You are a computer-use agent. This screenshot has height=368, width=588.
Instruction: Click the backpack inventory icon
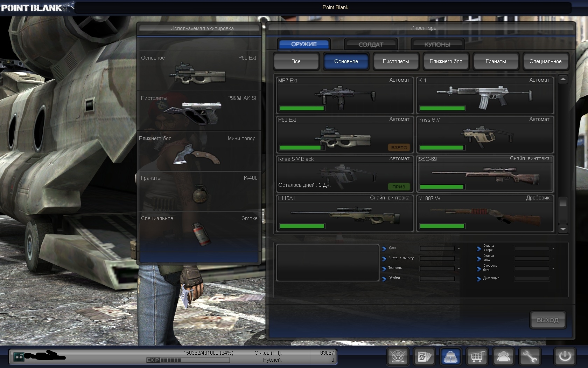451,357
